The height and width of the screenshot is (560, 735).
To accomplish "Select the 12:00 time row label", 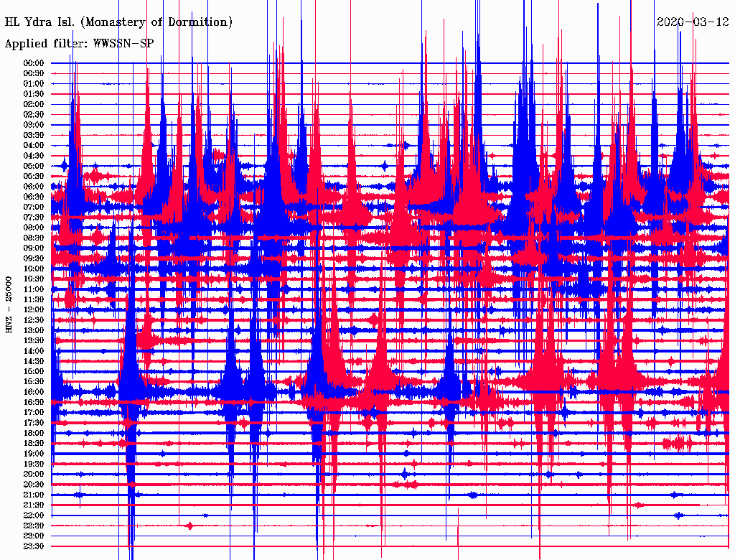I will [x=34, y=309].
